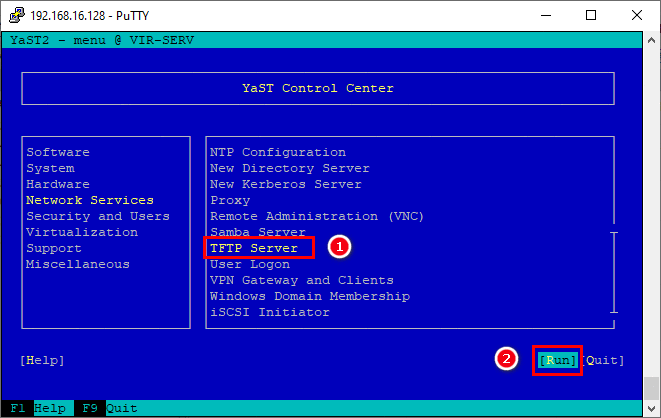The height and width of the screenshot is (418, 661).
Task: Click the [Quit] button
Action: (604, 360)
